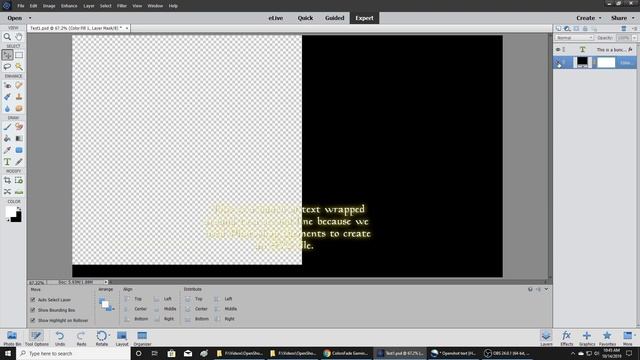Open the Rotate dropdown arrow

pos(109,335)
